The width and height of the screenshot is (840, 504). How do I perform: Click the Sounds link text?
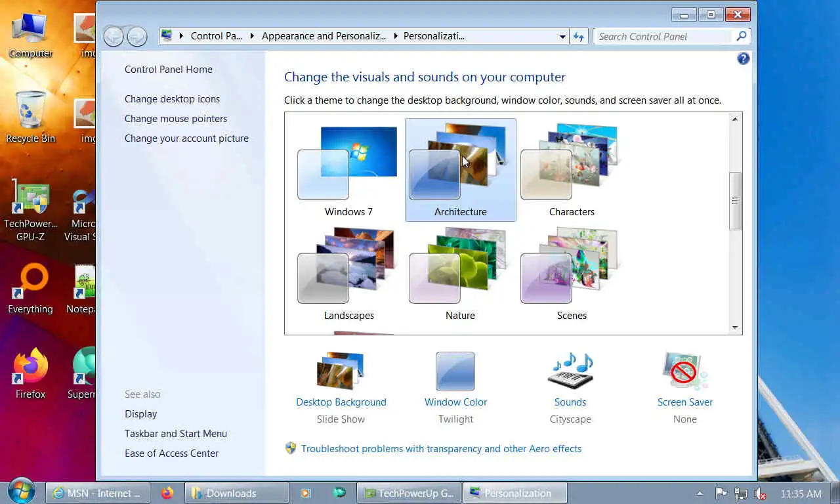(570, 402)
